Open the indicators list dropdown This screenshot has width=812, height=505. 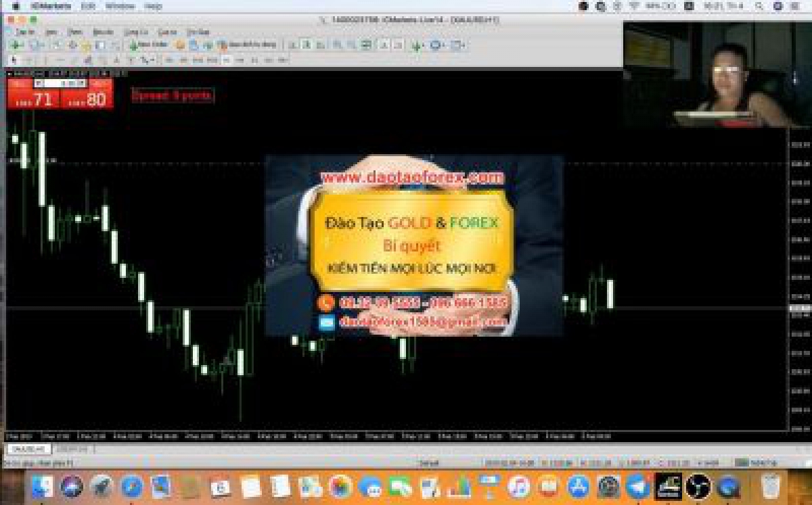pyautogui.click(x=418, y=45)
